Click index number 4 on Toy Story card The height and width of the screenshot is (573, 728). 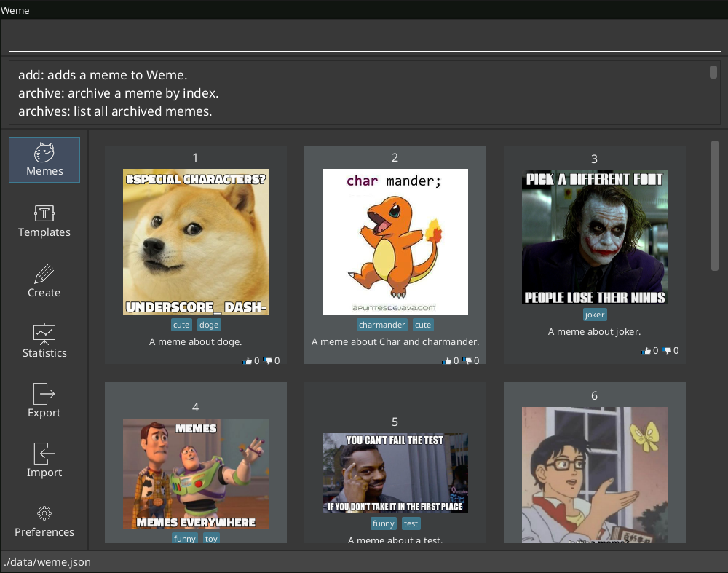point(195,407)
